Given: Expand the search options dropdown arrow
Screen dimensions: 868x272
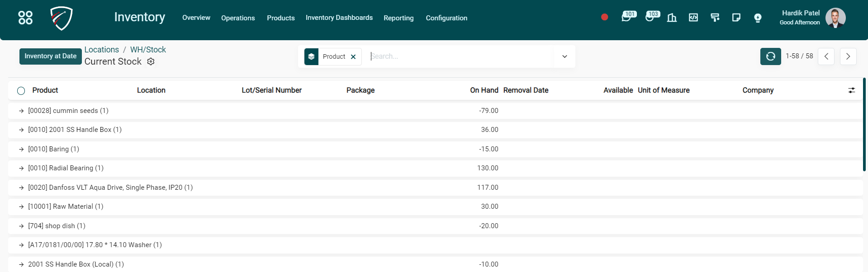Looking at the screenshot, I should point(564,56).
